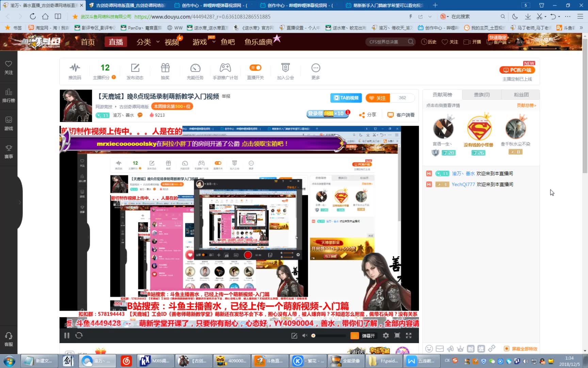Image resolution: width=588 pixels, height=368 pixels.
Task: Enter fullscreen in video player
Action: pyautogui.click(x=409, y=335)
